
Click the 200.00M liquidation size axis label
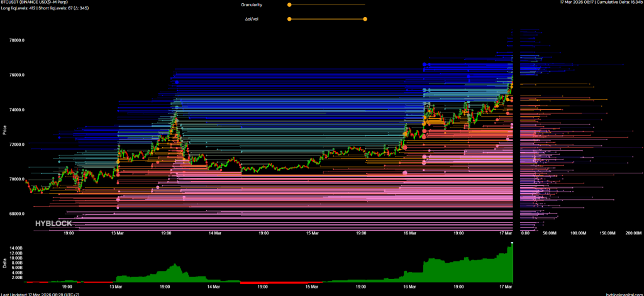632,233
